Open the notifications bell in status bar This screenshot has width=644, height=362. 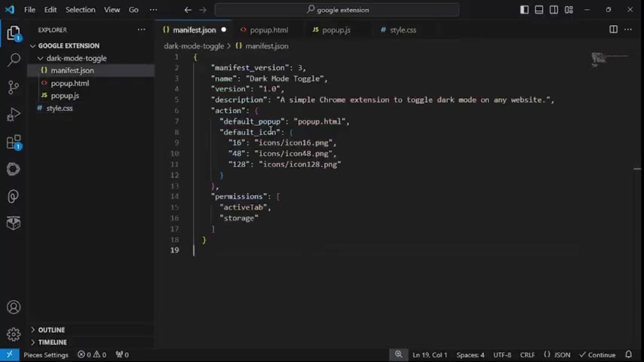point(628,354)
